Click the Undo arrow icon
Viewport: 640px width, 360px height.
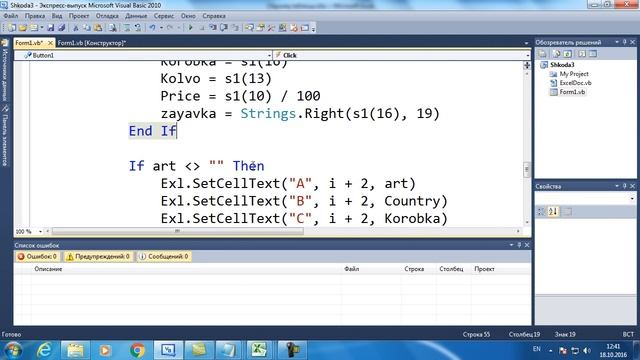(x=152, y=28)
